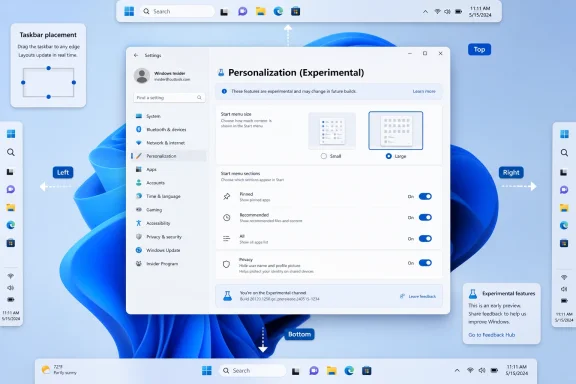Viewport: 576px width, 384px height.
Task: Click the Pinned pushpin icon
Action: 227,196
